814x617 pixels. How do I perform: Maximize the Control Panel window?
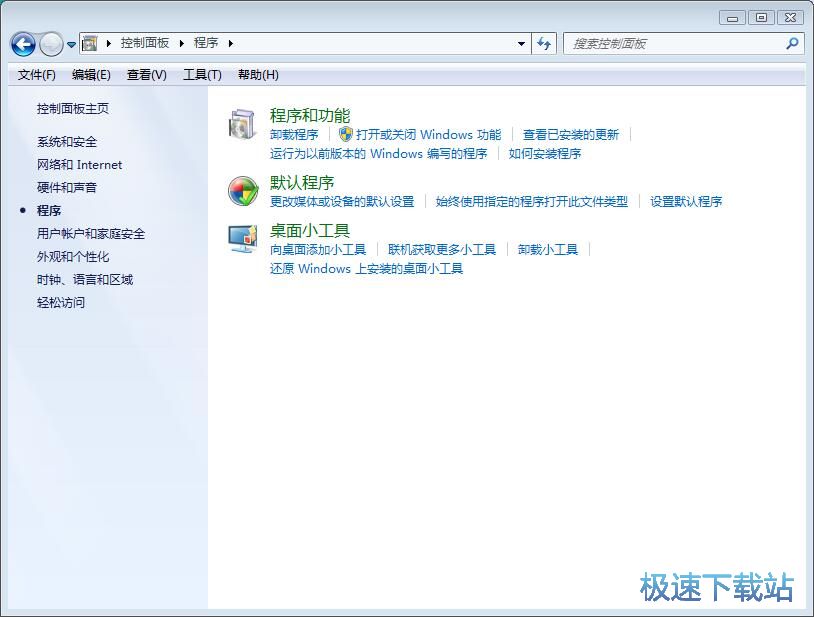click(762, 18)
